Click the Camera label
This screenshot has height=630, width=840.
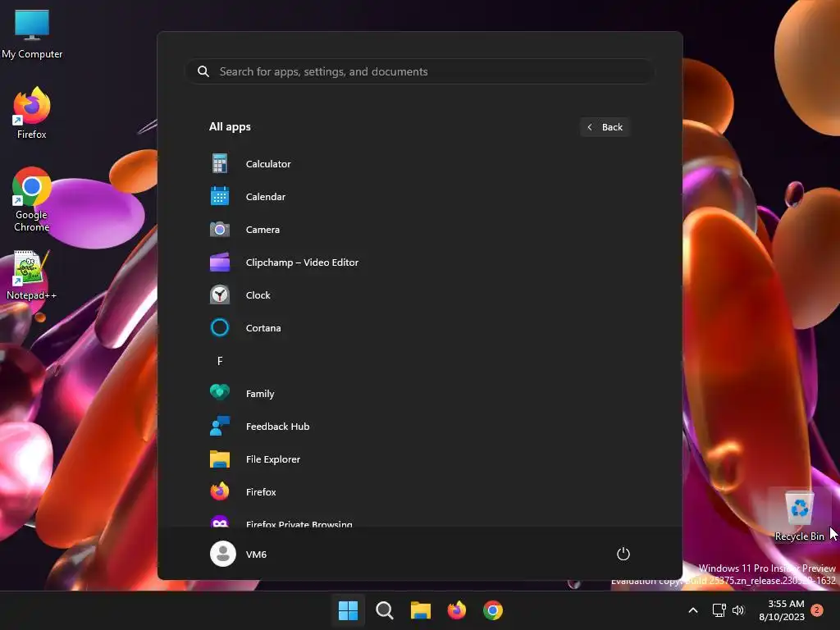(x=262, y=230)
